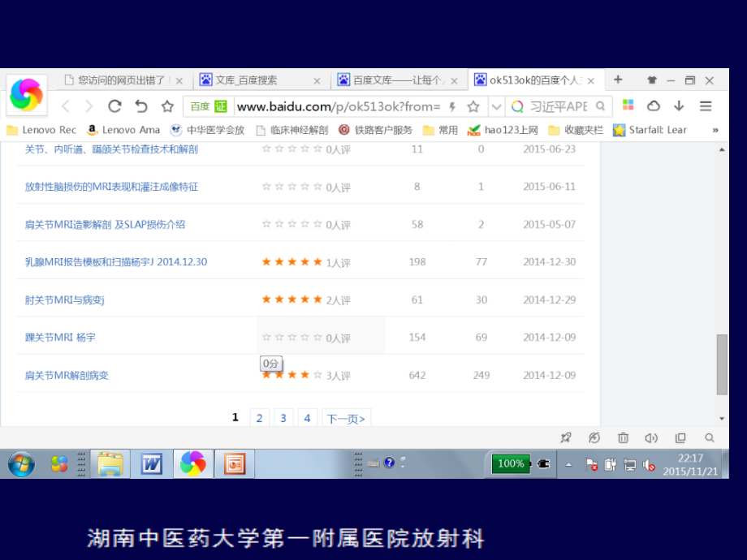The image size is (747, 560).
Task: Click the rocket booster icon in bottom bar
Action: pyautogui.click(x=566, y=437)
